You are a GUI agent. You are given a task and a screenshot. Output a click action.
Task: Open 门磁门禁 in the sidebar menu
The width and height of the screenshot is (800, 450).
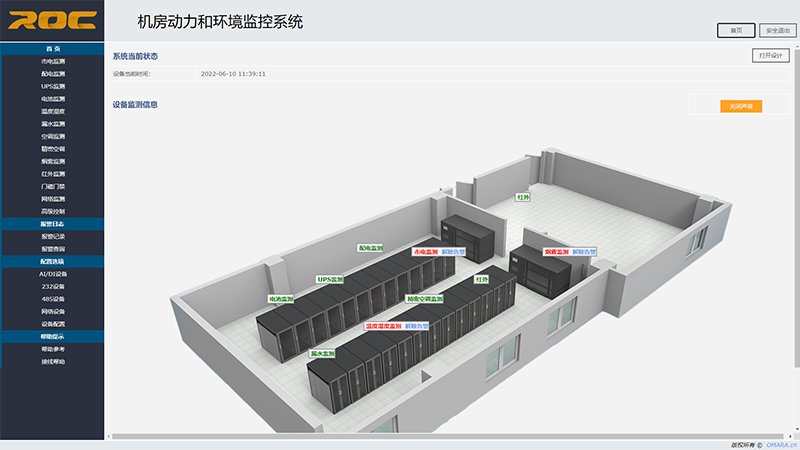coord(52,186)
